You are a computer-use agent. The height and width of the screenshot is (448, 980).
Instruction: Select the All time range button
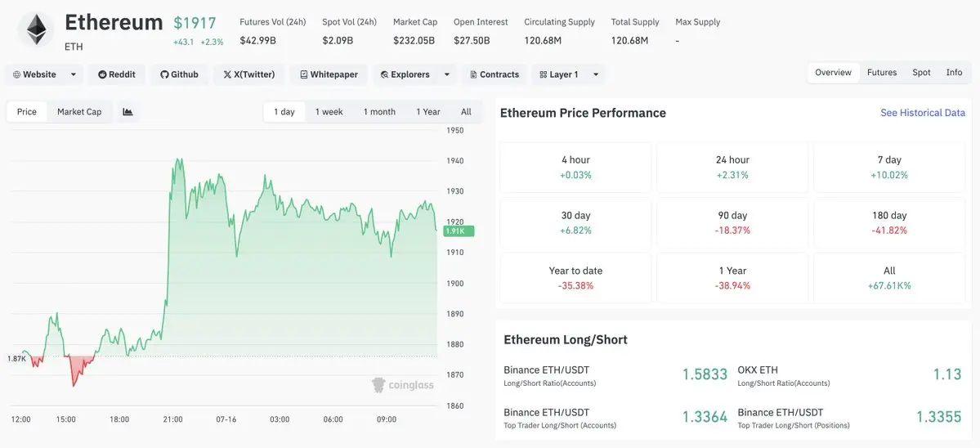click(x=466, y=112)
